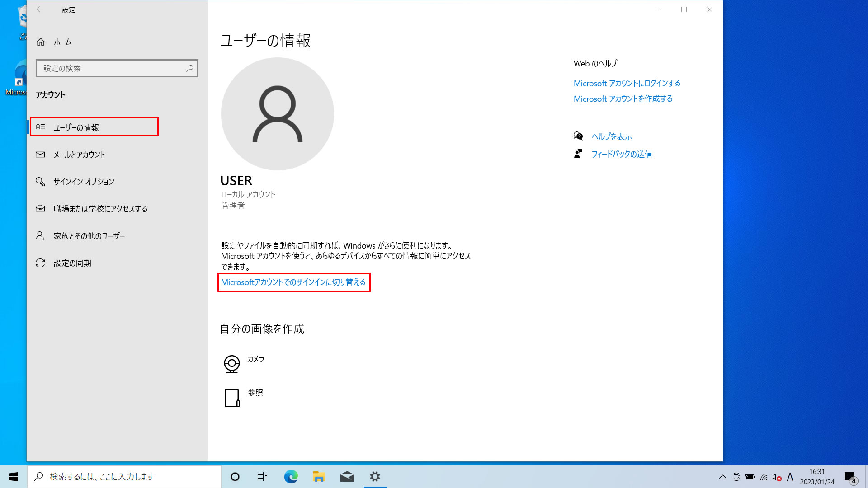Click the muted speaker volume tray icon

coord(777,477)
